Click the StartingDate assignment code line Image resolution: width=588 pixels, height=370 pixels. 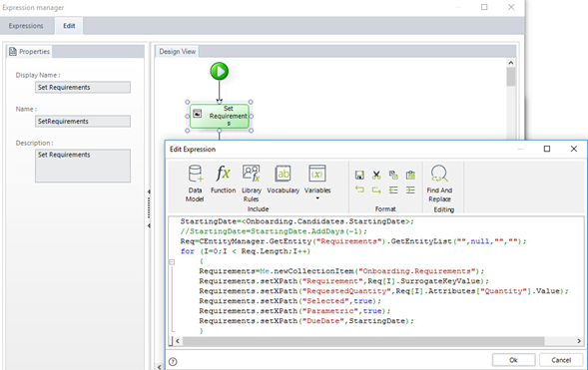[297, 221]
